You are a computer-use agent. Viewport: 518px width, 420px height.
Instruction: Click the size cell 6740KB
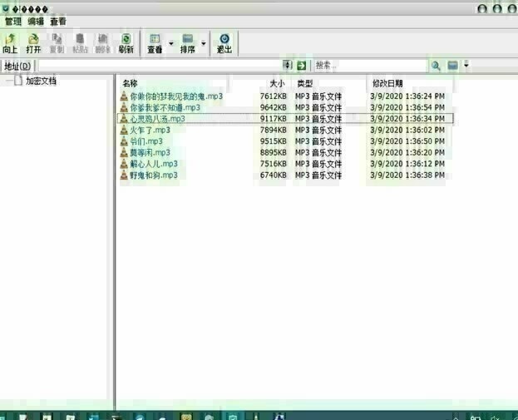point(274,175)
